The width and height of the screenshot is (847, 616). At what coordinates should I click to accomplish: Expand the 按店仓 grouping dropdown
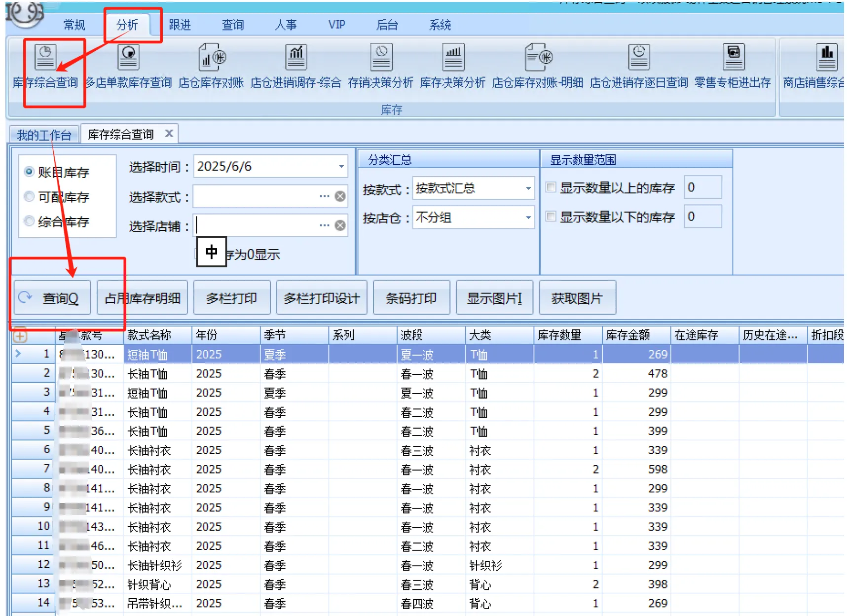528,217
